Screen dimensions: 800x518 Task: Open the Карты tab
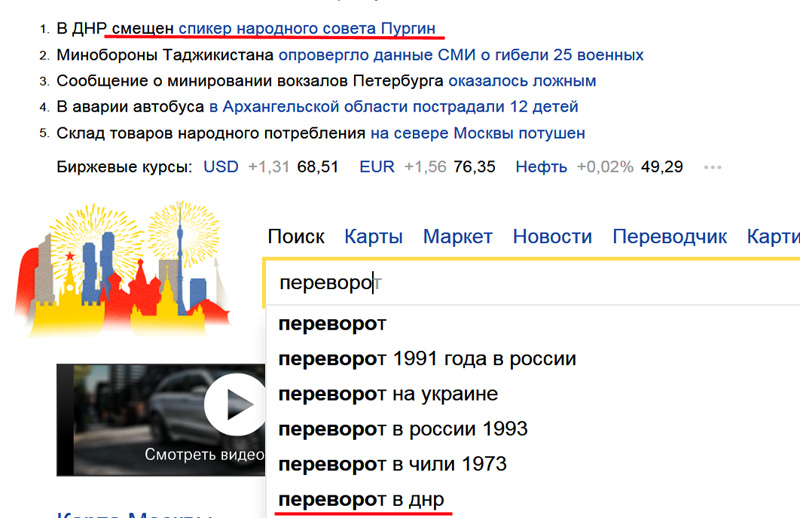[373, 236]
